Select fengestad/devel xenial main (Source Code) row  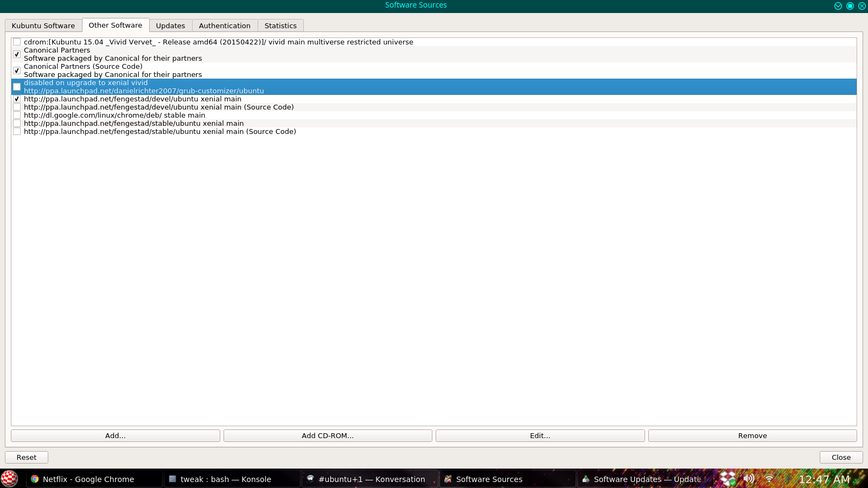point(434,107)
